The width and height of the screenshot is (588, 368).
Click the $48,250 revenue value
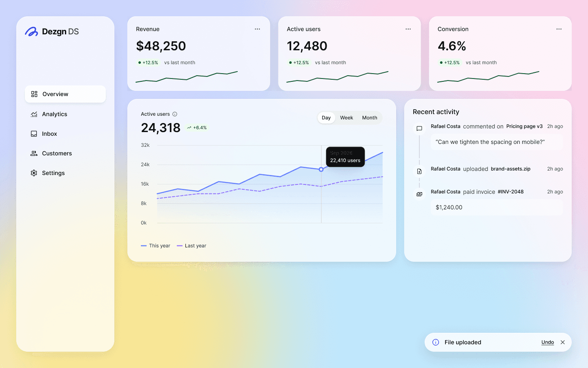[161, 46]
